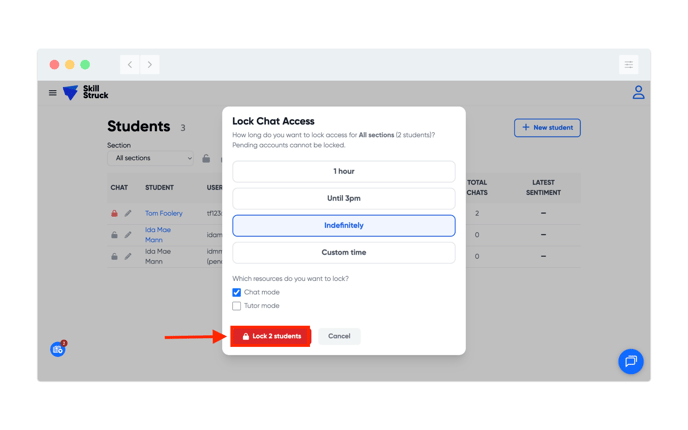Open the blue chat bubble widget

[630, 361]
